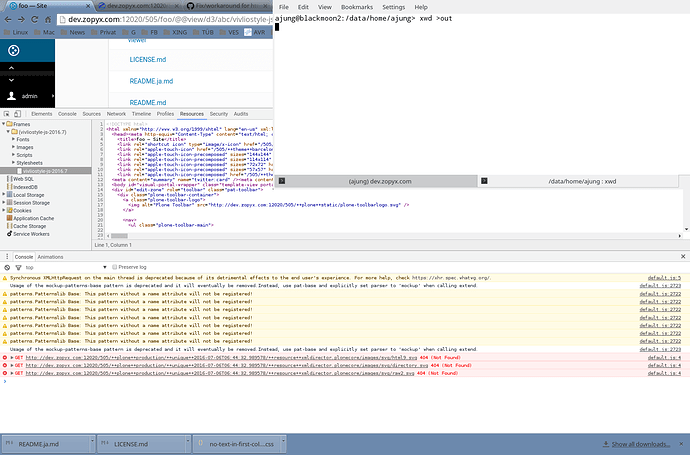Switch to the Security DevTools tab
This screenshot has width=690, height=455.
(x=219, y=114)
